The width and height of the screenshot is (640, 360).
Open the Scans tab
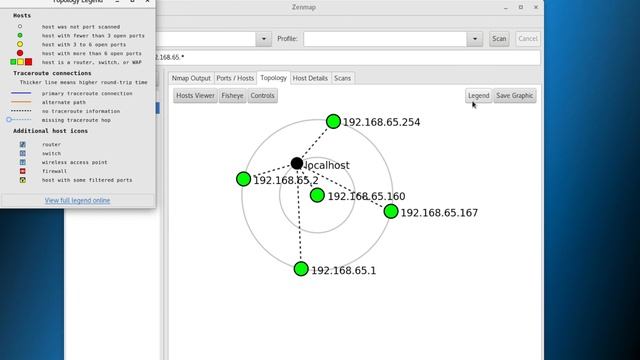click(342, 78)
